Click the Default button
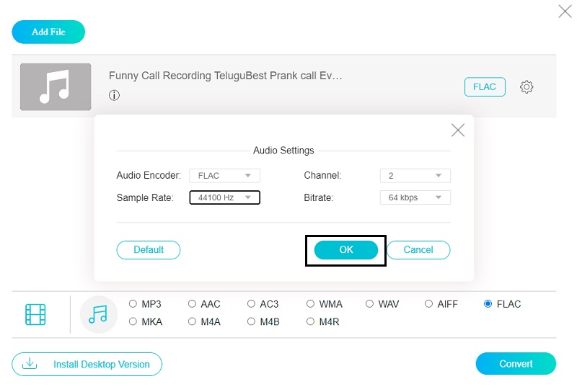This screenshot has height=392, width=577. (148, 250)
